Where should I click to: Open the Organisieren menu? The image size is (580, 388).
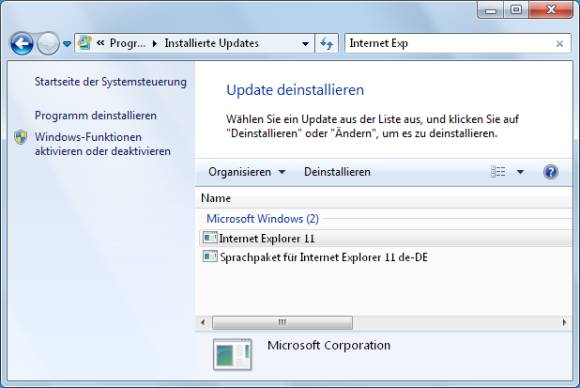click(x=246, y=172)
